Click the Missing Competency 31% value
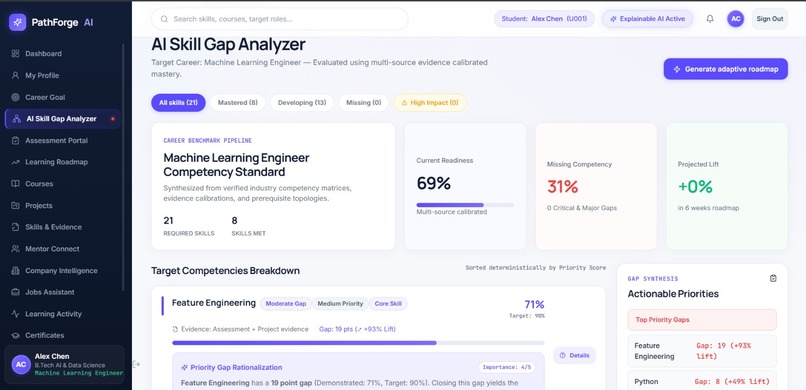The height and width of the screenshot is (390, 806). coord(562,187)
